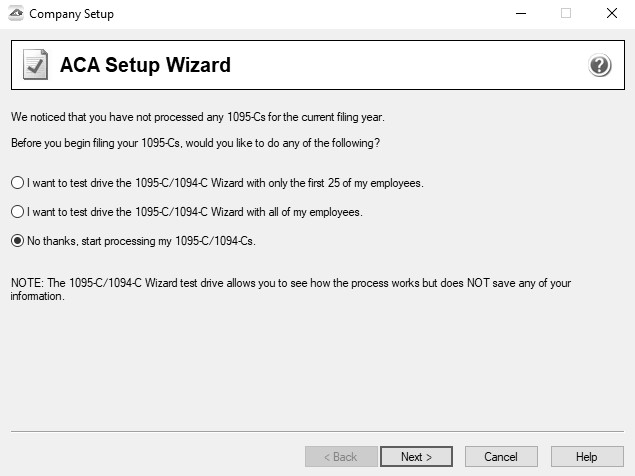
Task: Select the test drive with first 25 employees radio button
Action: pos(17,183)
